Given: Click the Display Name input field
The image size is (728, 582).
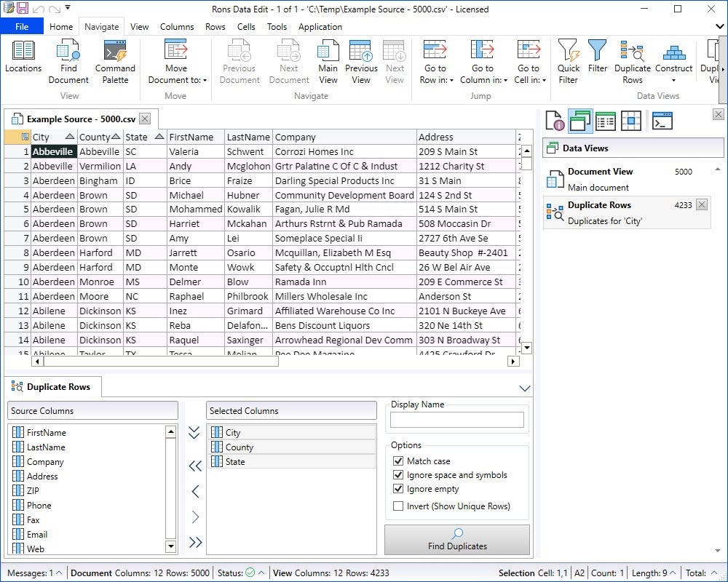Looking at the screenshot, I should point(457,420).
